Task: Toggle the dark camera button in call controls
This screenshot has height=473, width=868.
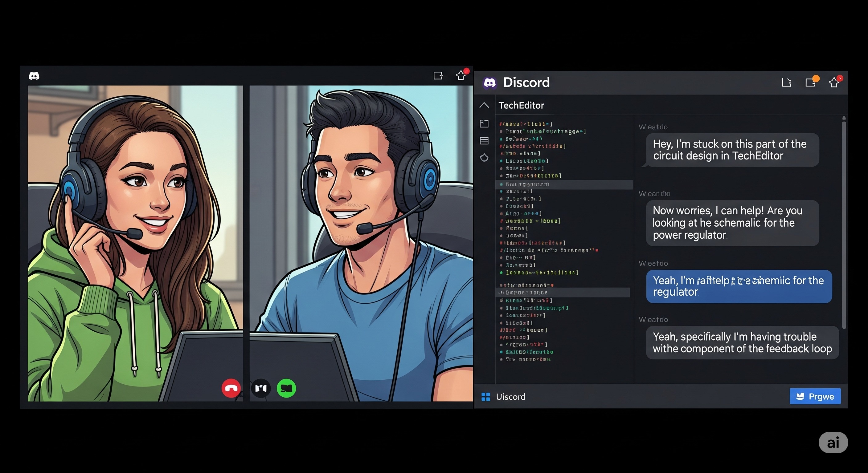Action: [x=261, y=389]
